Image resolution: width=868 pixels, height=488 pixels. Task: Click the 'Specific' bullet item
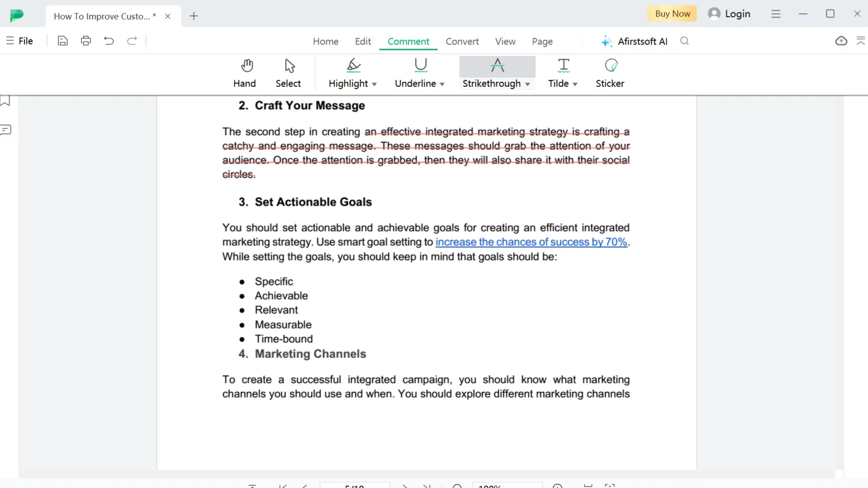click(x=274, y=281)
